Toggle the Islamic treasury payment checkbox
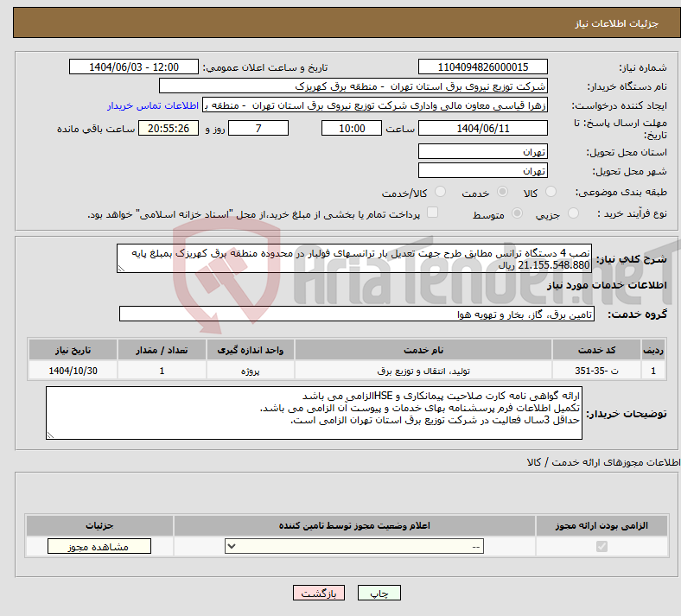Screen dimensions: 681x616 pyautogui.click(x=433, y=213)
